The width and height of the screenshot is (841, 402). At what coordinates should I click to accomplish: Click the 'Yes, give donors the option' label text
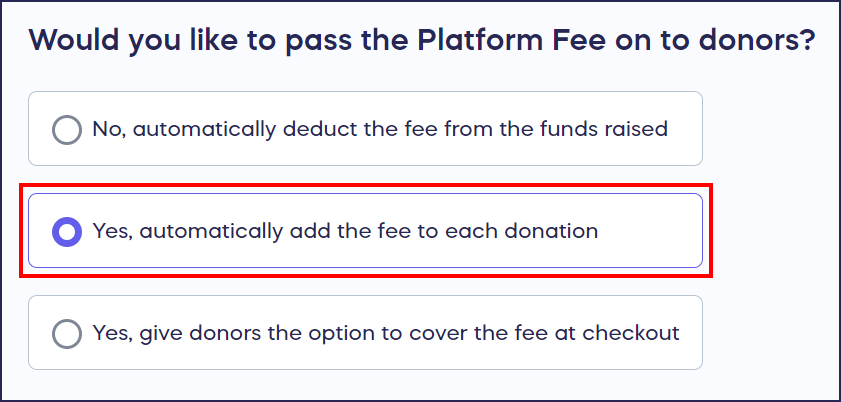click(386, 333)
